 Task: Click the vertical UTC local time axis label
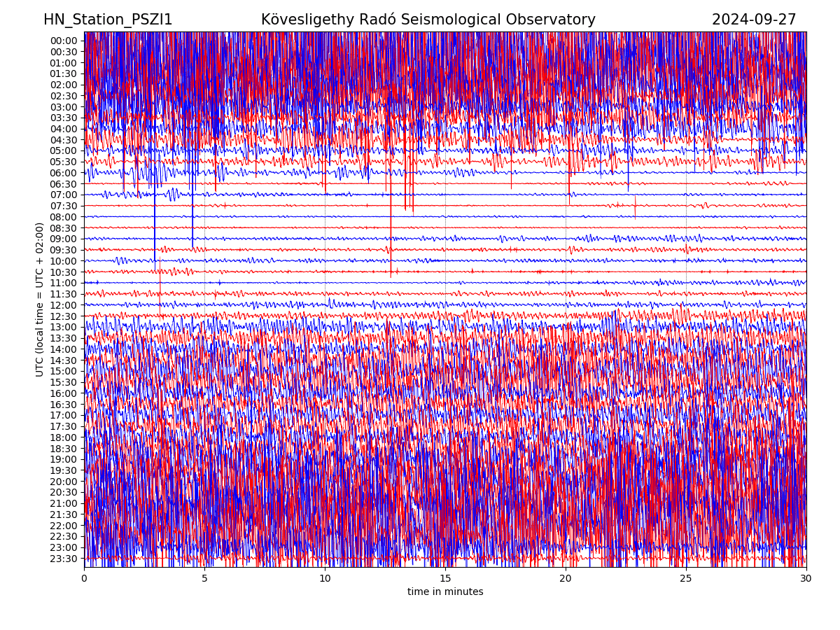40,299
